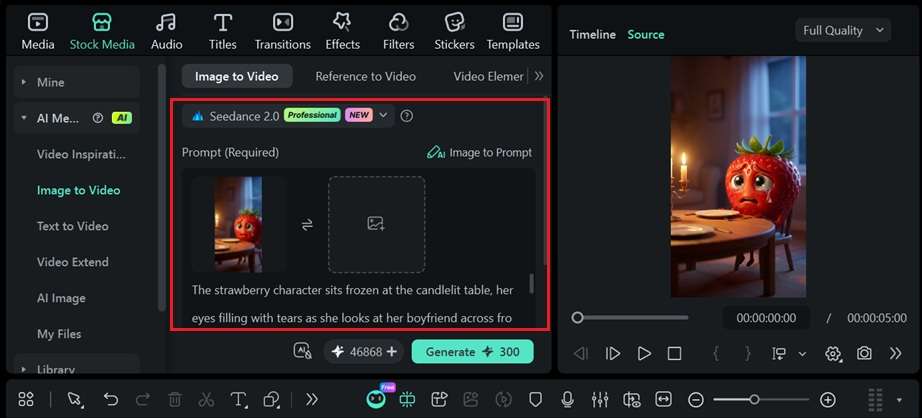Open the Audio library tab

click(x=166, y=32)
